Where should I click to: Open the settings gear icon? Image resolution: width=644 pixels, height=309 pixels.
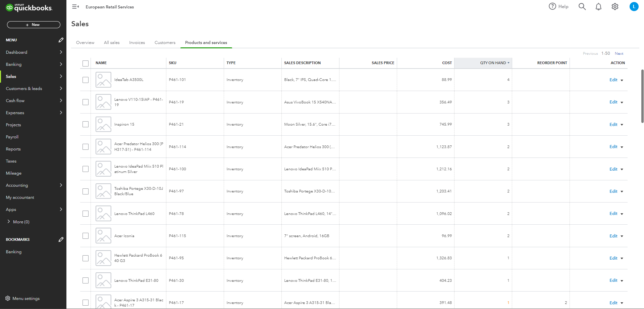click(x=615, y=7)
